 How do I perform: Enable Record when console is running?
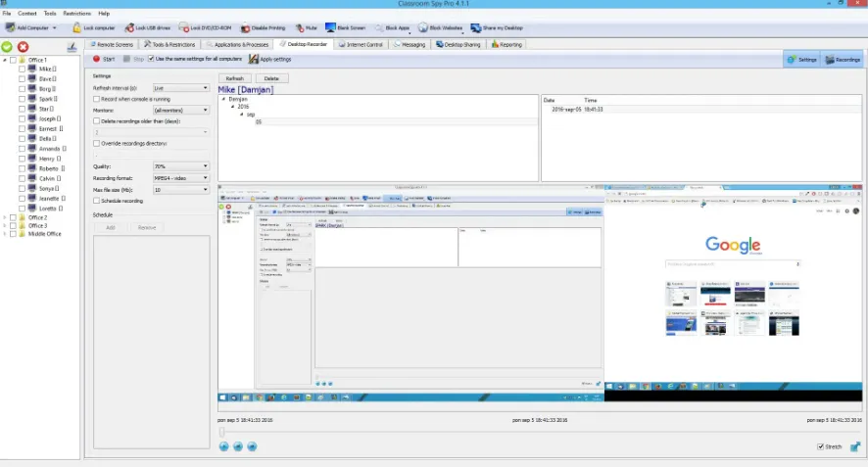click(96, 99)
